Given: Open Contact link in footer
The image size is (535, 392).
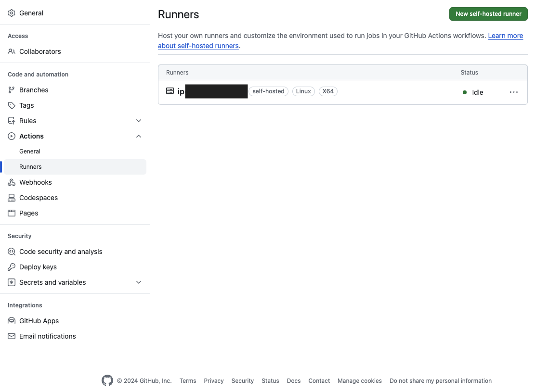Looking at the screenshot, I should click(319, 381).
